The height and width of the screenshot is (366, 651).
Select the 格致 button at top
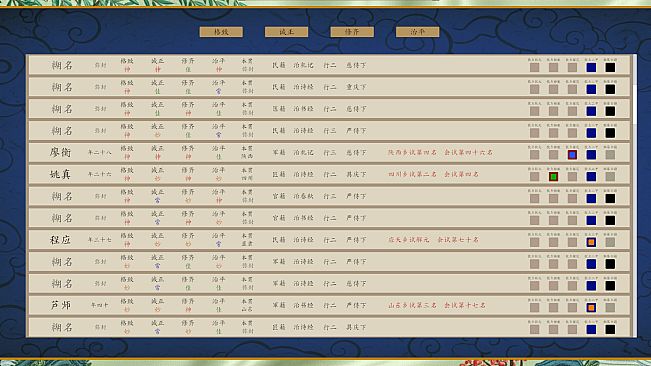pyautogui.click(x=221, y=32)
